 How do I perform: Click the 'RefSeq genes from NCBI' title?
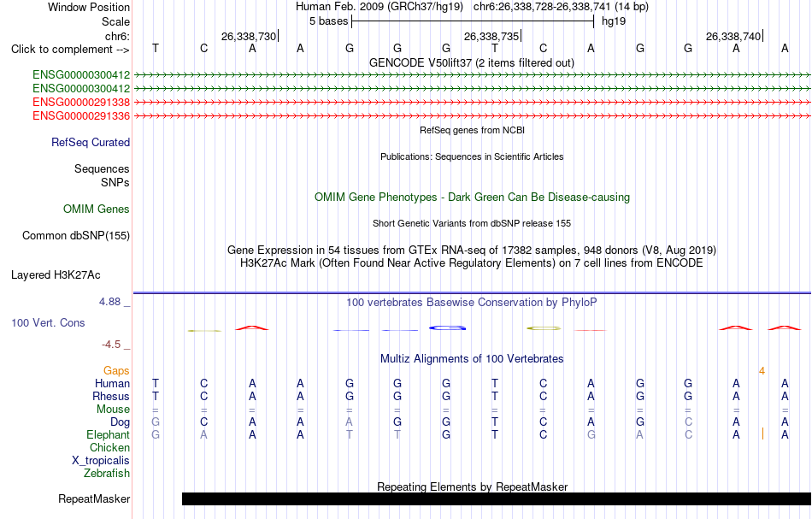pos(472,130)
